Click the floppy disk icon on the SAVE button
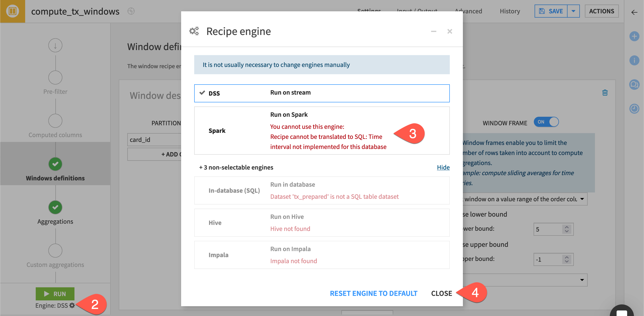Image resolution: width=644 pixels, height=316 pixels. pos(542,11)
